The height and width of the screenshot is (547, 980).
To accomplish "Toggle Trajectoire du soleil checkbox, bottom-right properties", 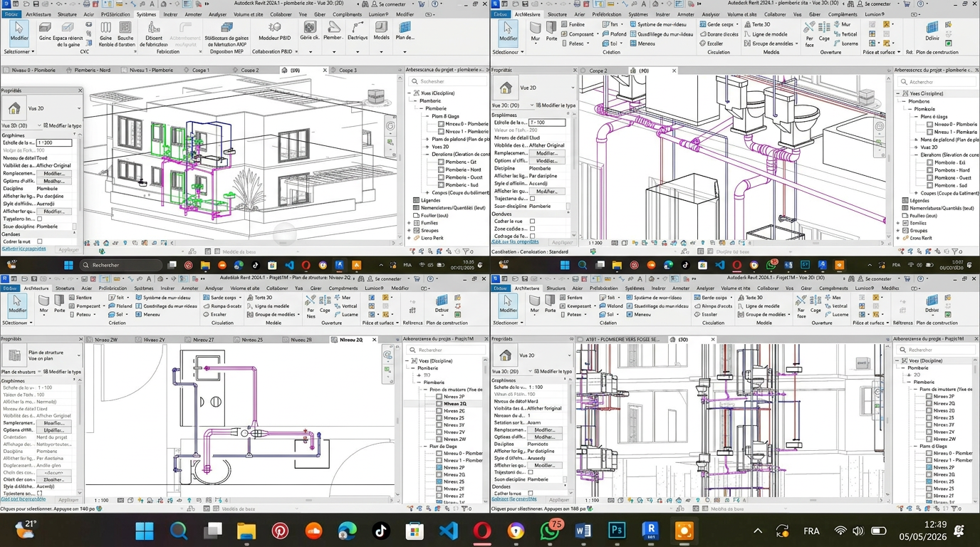I will pyautogui.click(x=531, y=472).
